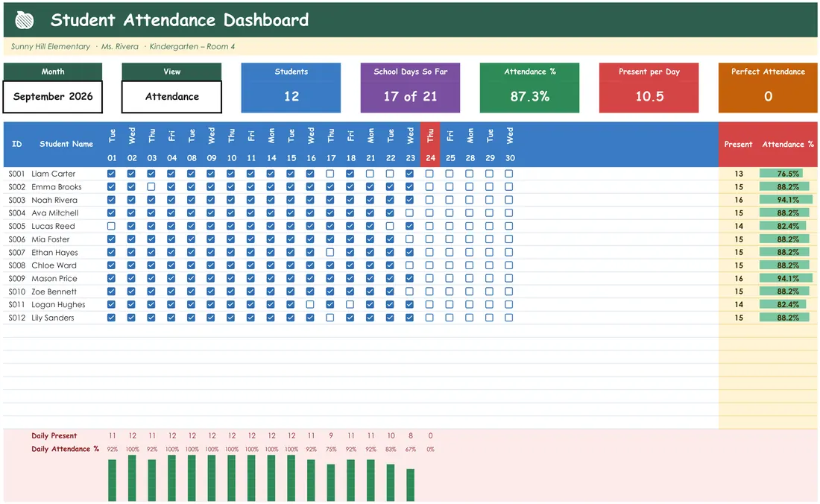The height and width of the screenshot is (504, 820).
Task: Toggle Liam Carter's checkbox for day 17
Action: 330,174
